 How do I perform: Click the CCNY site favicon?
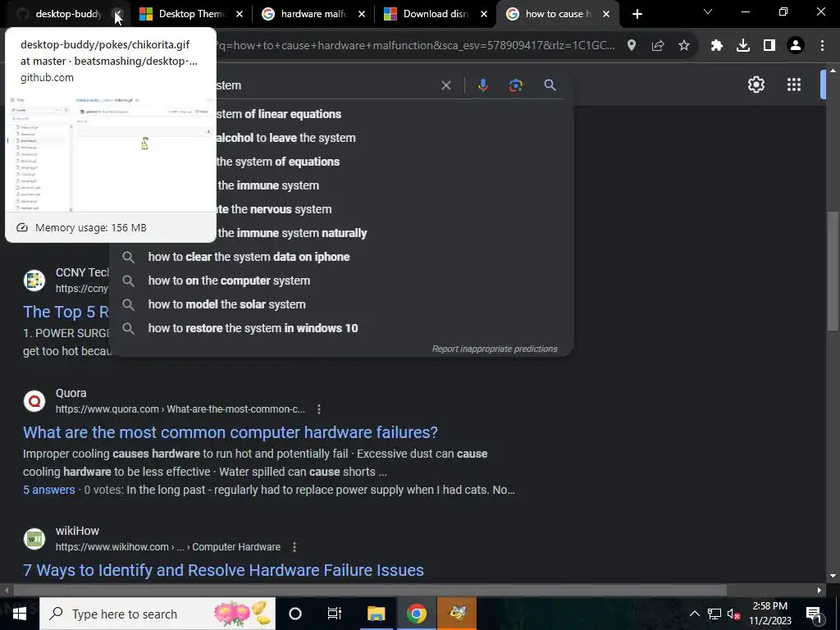click(34, 281)
